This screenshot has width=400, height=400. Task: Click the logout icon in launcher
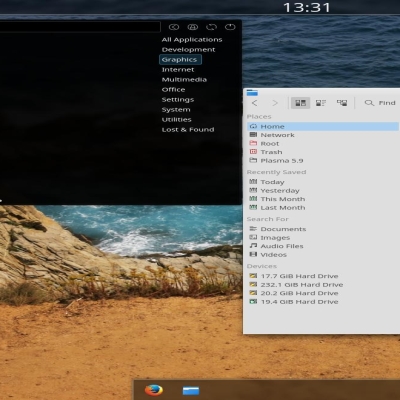tap(174, 27)
